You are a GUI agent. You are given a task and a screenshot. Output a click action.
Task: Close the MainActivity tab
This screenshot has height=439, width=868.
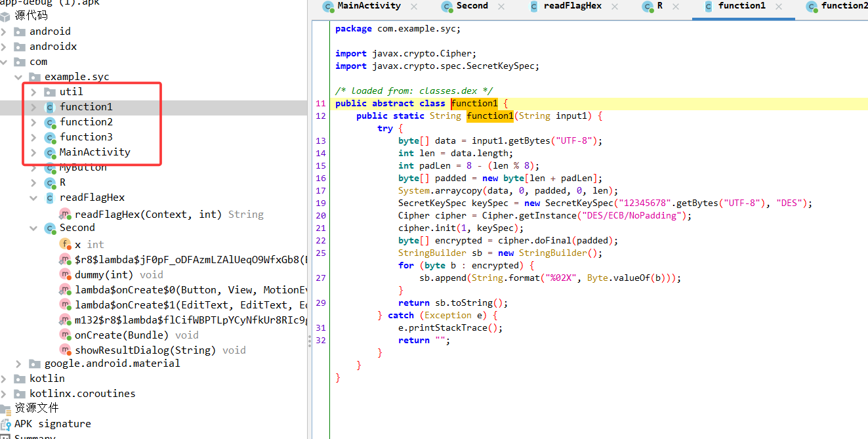point(414,7)
